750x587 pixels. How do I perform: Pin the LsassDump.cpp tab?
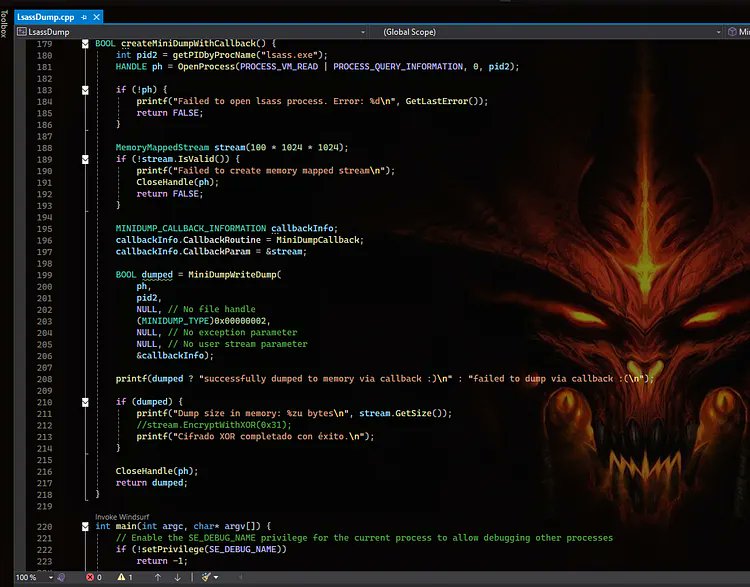[84, 17]
